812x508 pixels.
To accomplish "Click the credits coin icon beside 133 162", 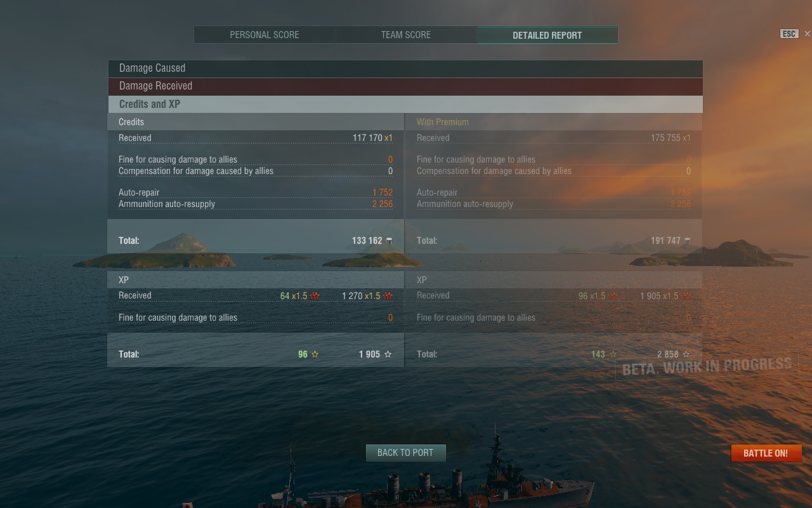I will point(389,241).
